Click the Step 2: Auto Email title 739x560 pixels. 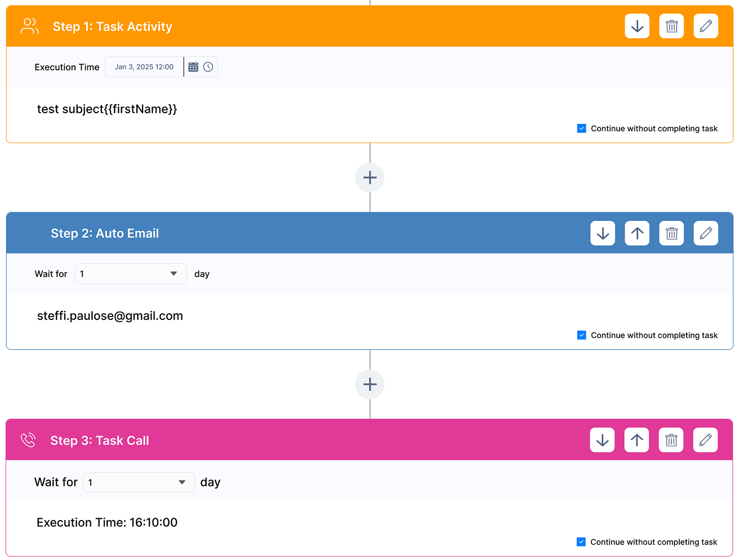[x=105, y=233]
